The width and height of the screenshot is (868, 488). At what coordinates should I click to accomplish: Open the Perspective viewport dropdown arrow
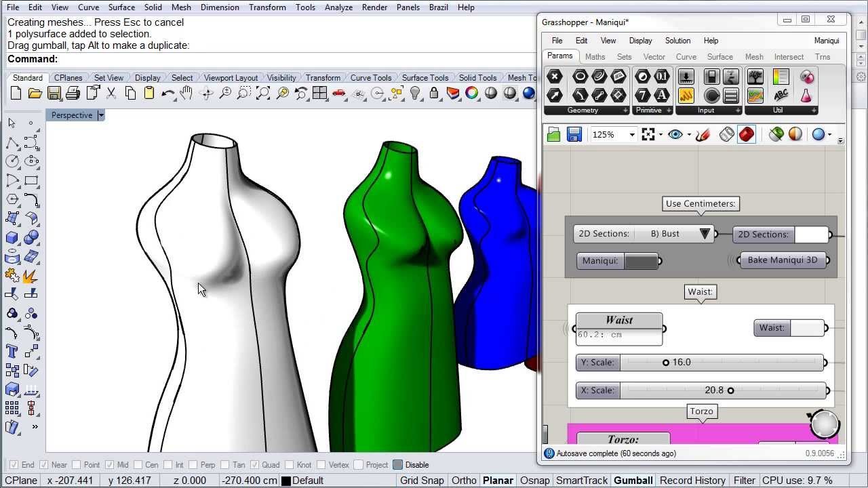click(101, 115)
